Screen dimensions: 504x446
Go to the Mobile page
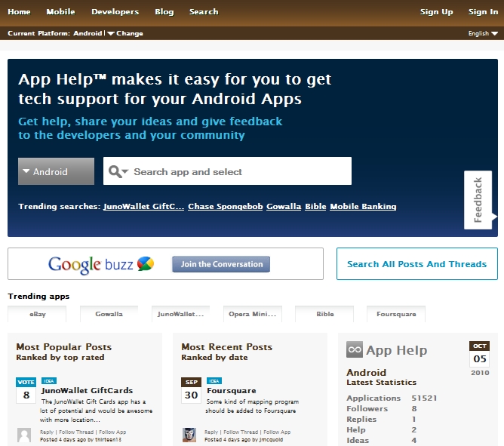pos(61,12)
